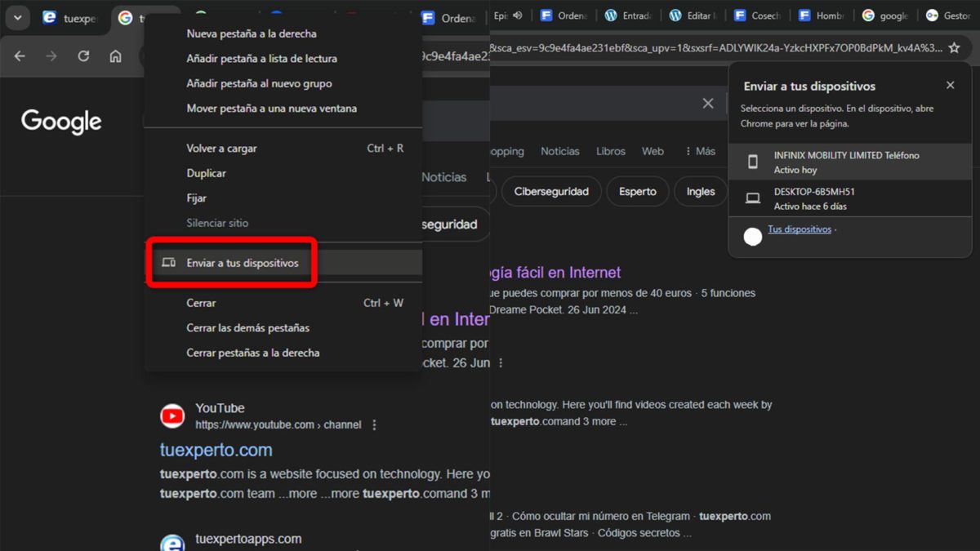Click the DESKTOP-6B5MH51 laptop icon

point(753,198)
